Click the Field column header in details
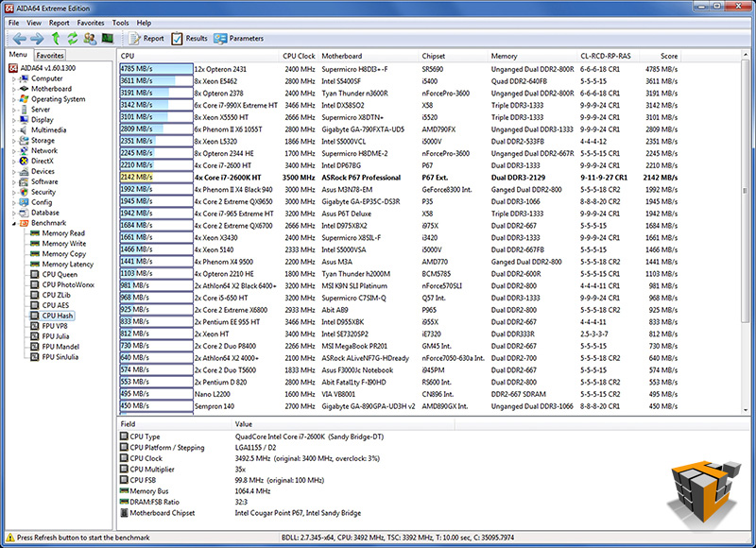756x548 pixels. 174,424
